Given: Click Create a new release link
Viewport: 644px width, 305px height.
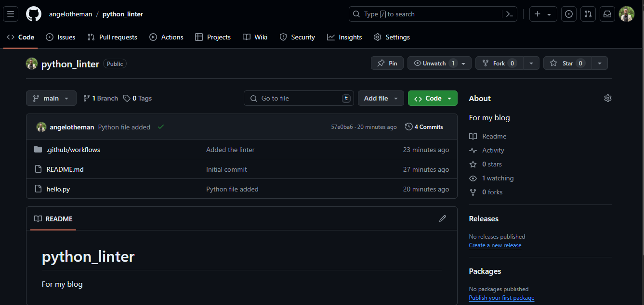Looking at the screenshot, I should [495, 245].
